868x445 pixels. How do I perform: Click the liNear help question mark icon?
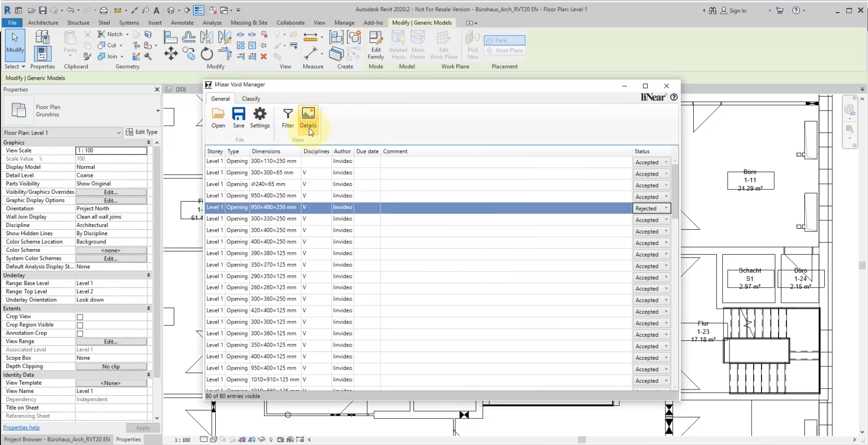(674, 97)
